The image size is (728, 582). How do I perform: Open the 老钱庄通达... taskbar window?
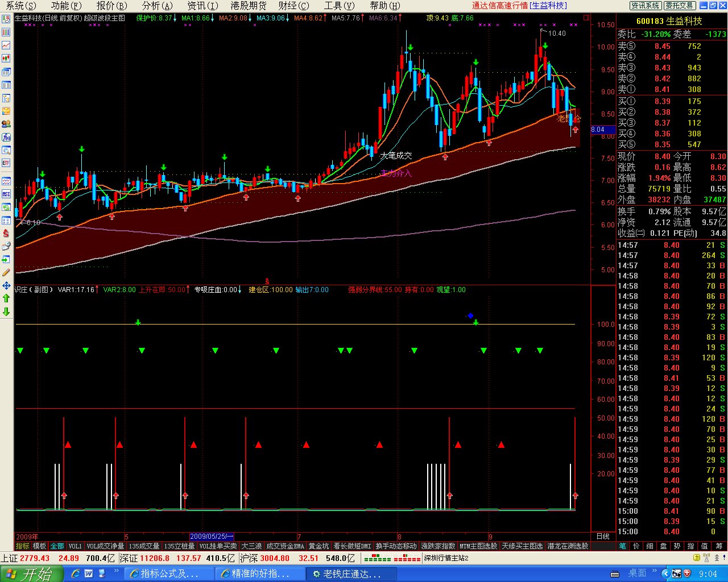click(x=351, y=573)
